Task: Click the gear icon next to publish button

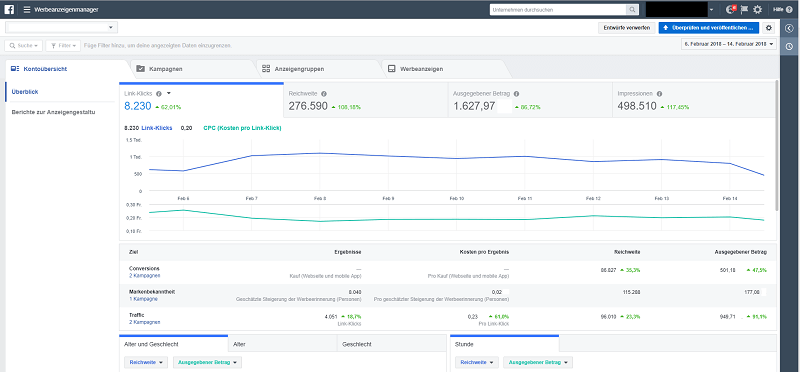Action: [769, 28]
